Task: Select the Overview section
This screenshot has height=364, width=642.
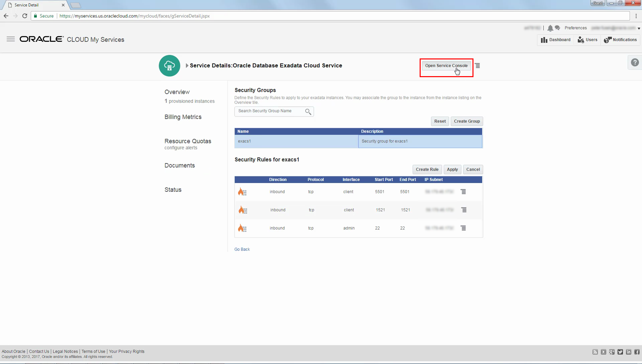Action: pos(177,92)
